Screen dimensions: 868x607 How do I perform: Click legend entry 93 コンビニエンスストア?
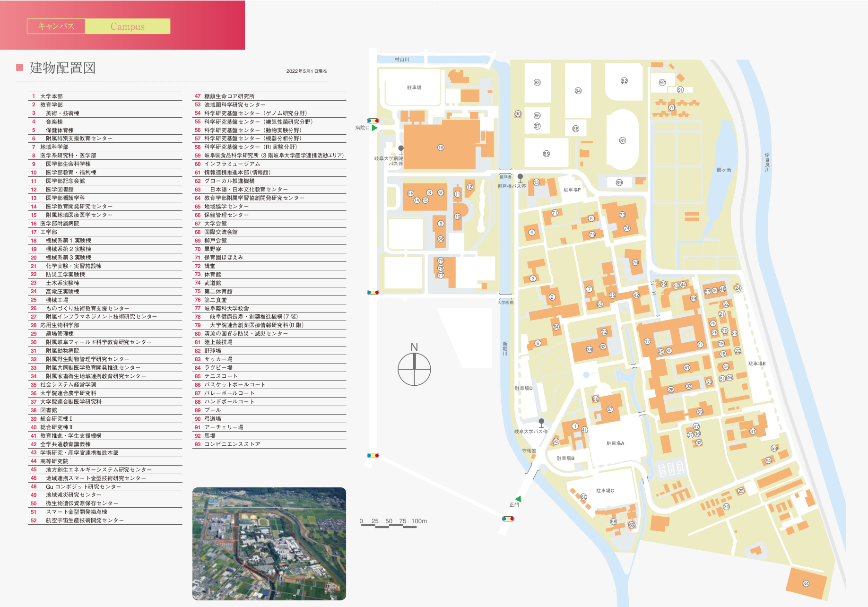232,444
